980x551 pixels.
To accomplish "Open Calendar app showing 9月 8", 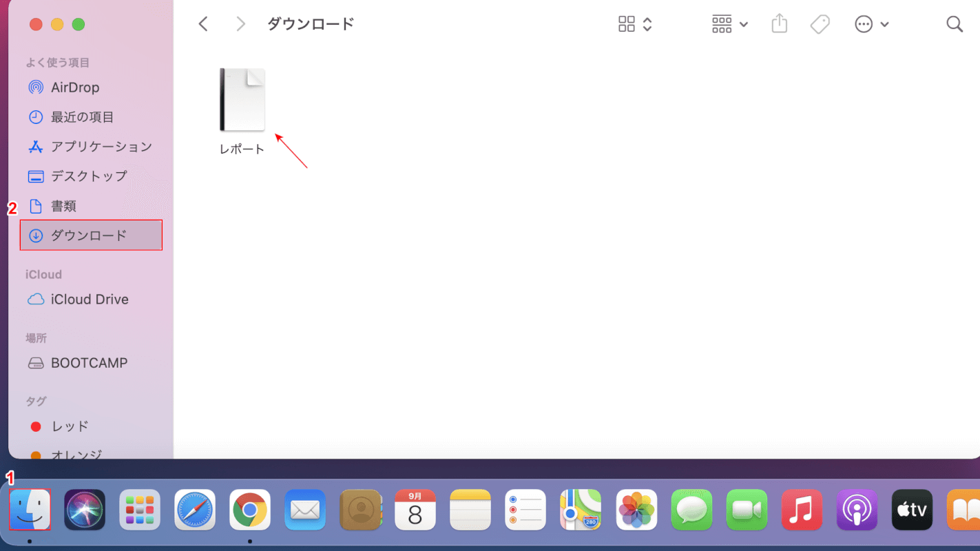I will click(415, 510).
